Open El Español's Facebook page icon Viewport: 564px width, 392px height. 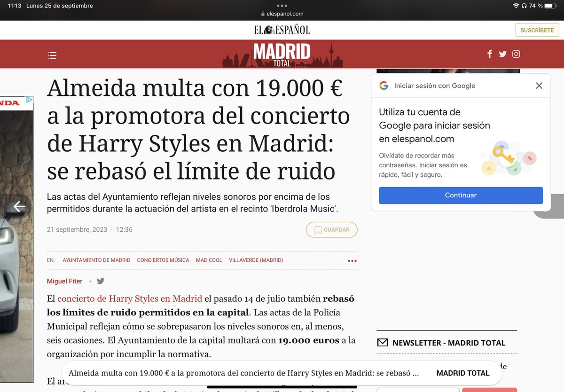coord(489,54)
